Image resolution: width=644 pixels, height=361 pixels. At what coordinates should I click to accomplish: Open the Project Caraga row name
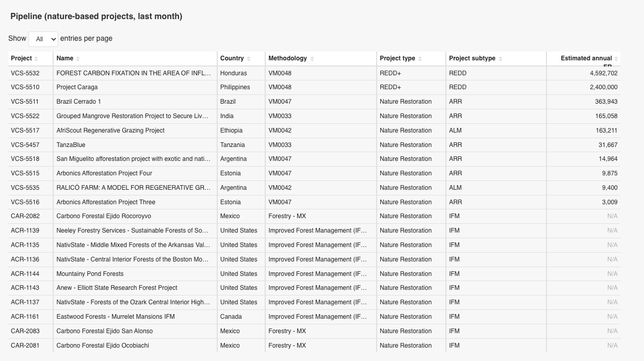tap(77, 87)
